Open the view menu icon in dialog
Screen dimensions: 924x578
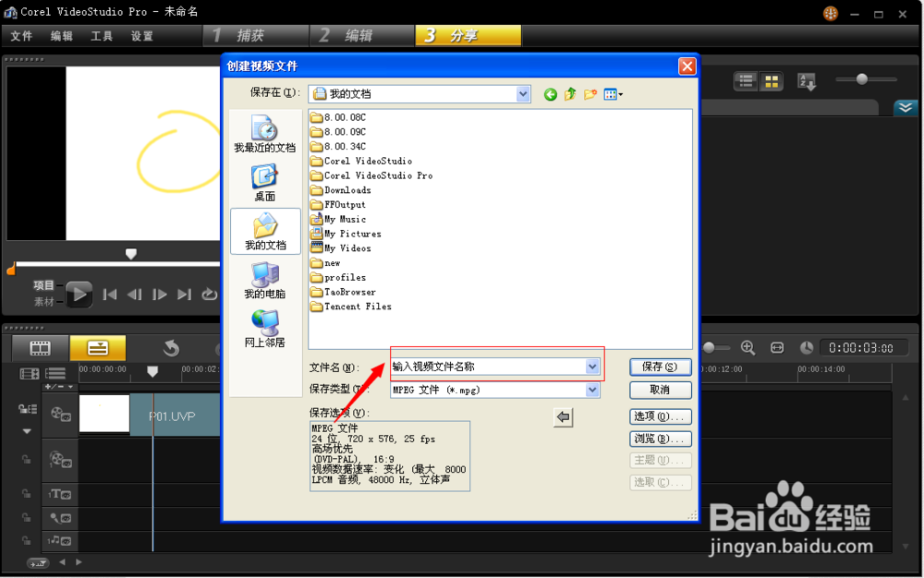coord(613,94)
